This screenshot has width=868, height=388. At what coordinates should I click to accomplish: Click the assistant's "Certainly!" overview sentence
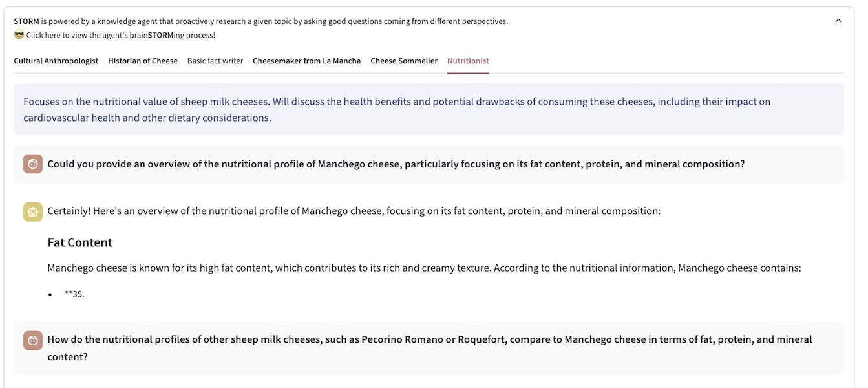coord(354,211)
